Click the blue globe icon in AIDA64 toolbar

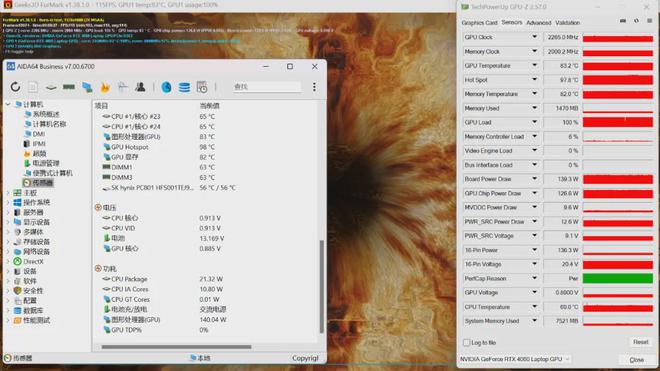[166, 87]
